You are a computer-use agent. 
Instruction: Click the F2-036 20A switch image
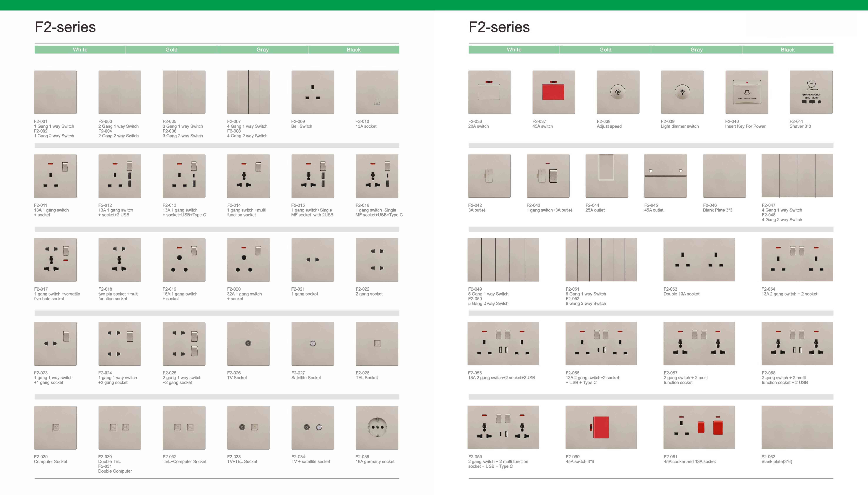pyautogui.click(x=489, y=92)
